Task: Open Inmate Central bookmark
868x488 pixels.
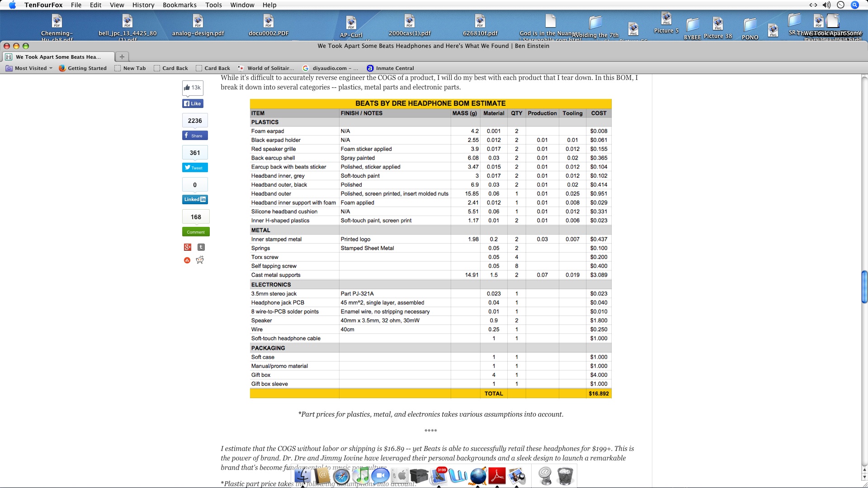Action: point(390,68)
